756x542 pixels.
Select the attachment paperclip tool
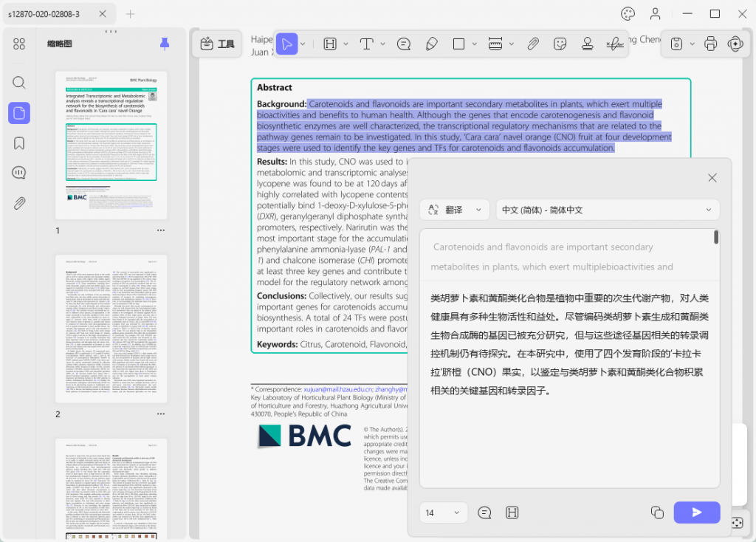click(x=533, y=44)
